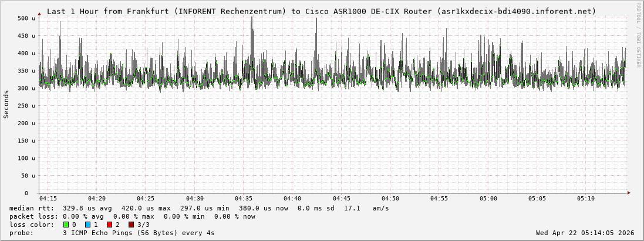Image resolution: width=644 pixels, height=241 pixels.
Task: Select the 05:10 time label
Action: 586,199
